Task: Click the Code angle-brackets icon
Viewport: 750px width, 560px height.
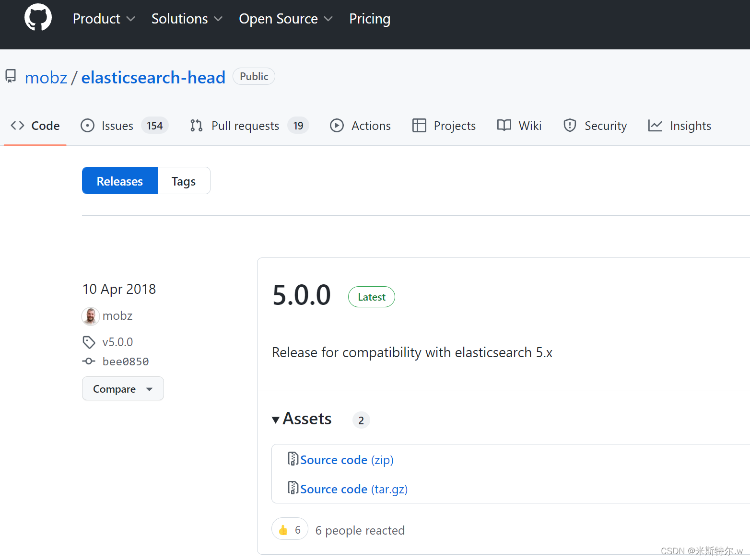Action: point(17,126)
